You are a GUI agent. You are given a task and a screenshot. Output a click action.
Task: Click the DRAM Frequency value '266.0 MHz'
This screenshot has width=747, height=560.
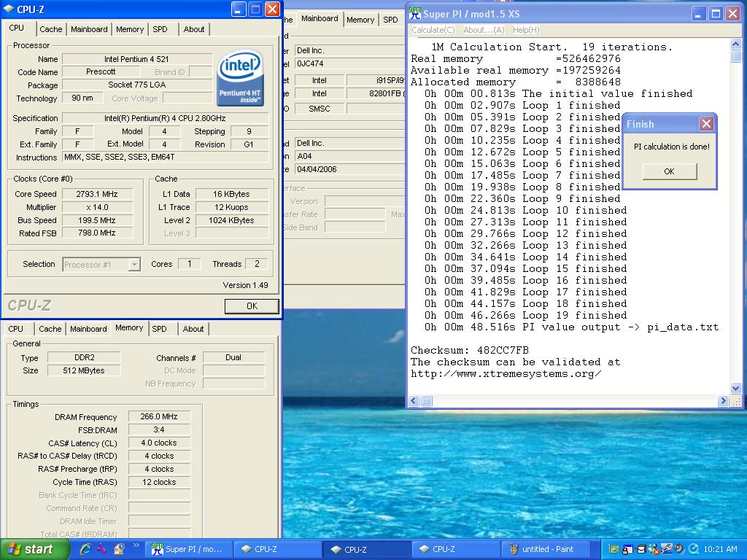click(159, 416)
